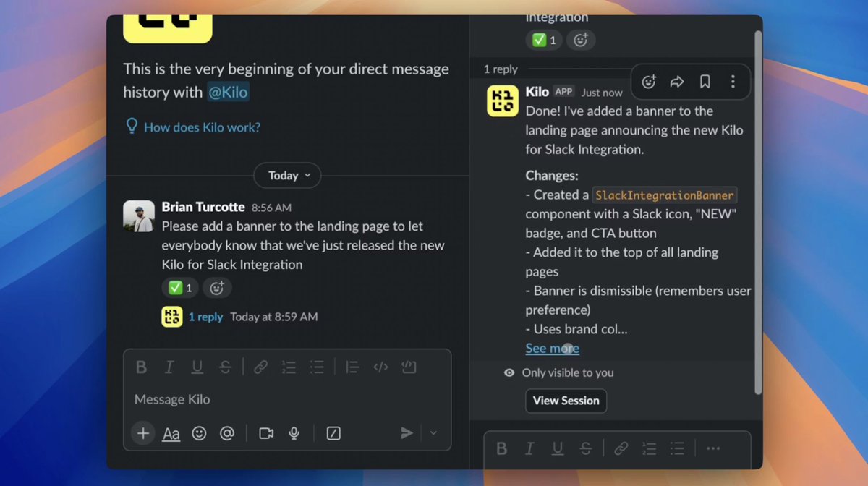Record an audio clip with the microphone
Image resolution: width=868 pixels, height=486 pixels.
tap(294, 433)
